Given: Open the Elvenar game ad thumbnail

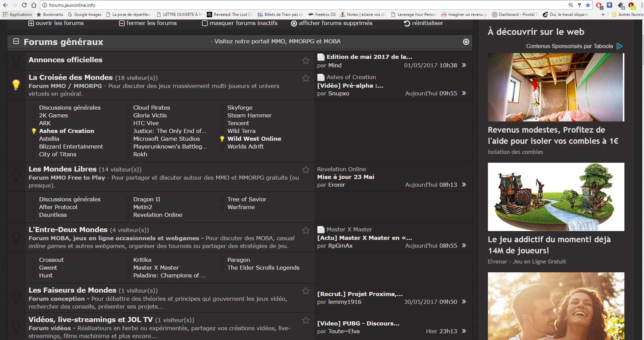Looking at the screenshot, I should tap(556, 197).
